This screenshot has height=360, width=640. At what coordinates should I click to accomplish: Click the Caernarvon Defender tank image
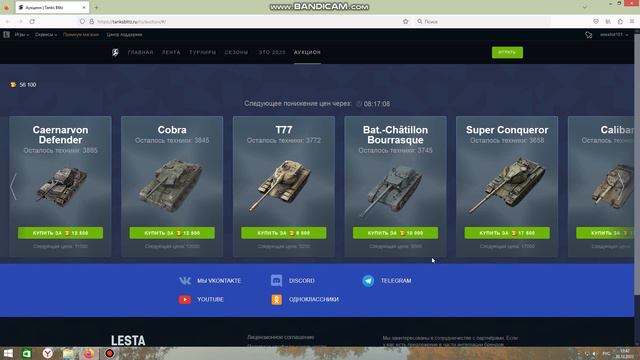pyautogui.click(x=61, y=187)
